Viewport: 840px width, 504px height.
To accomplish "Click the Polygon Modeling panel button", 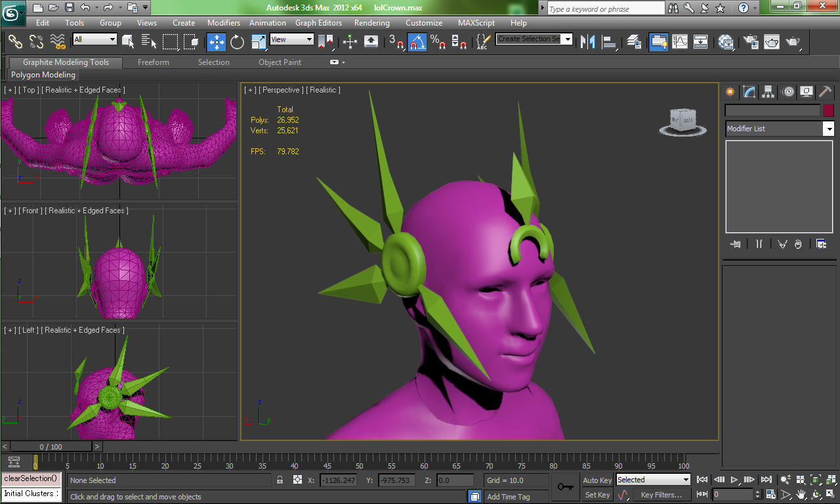I will tap(43, 75).
